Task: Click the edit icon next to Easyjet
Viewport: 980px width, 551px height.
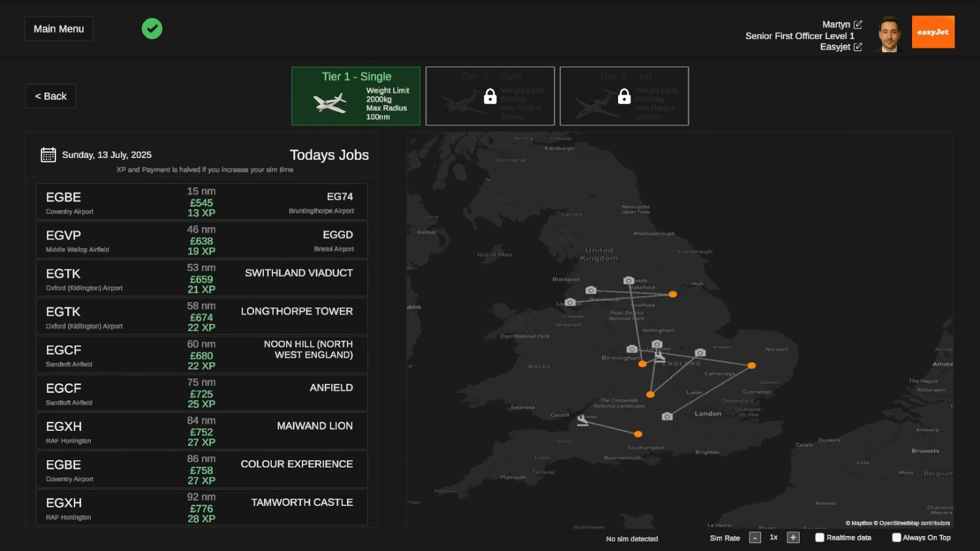Action: point(858,47)
